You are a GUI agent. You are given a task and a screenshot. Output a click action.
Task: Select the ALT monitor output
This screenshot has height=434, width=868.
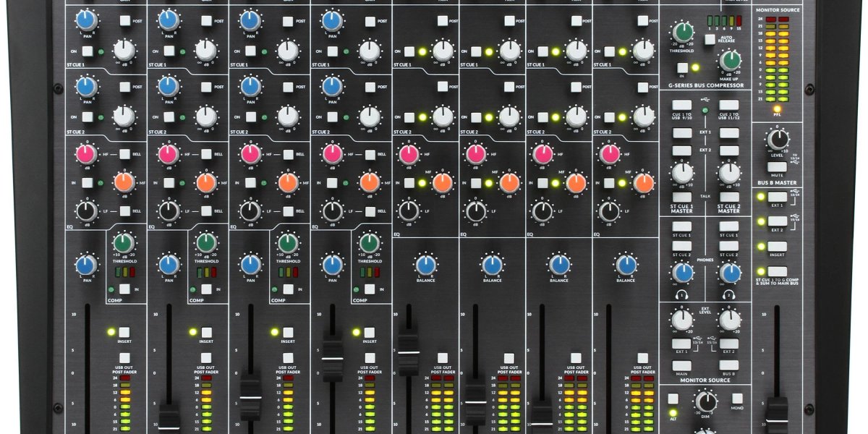click(x=673, y=397)
